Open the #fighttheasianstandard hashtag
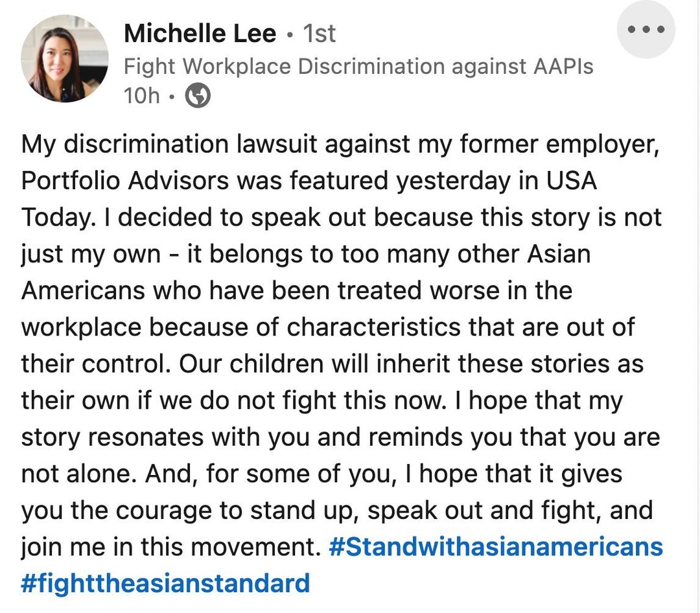The image size is (700, 613). pyautogui.click(x=165, y=583)
